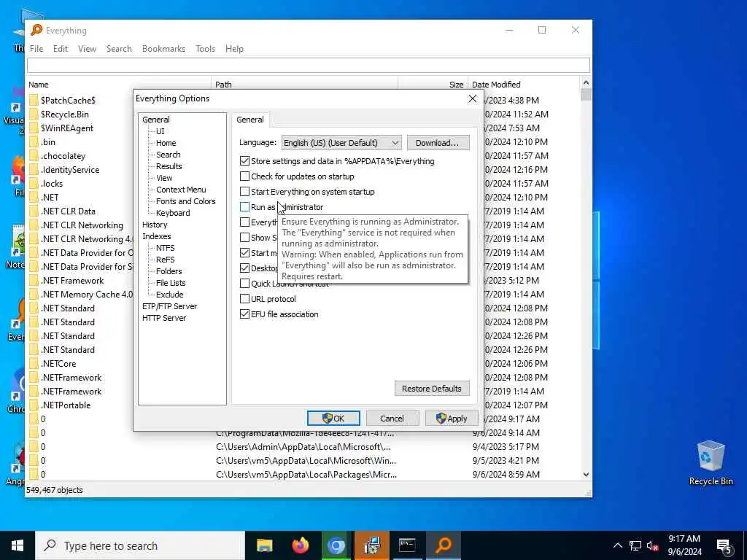Click the network tray icon
Image resolution: width=747 pixels, height=560 pixels.
635,545
